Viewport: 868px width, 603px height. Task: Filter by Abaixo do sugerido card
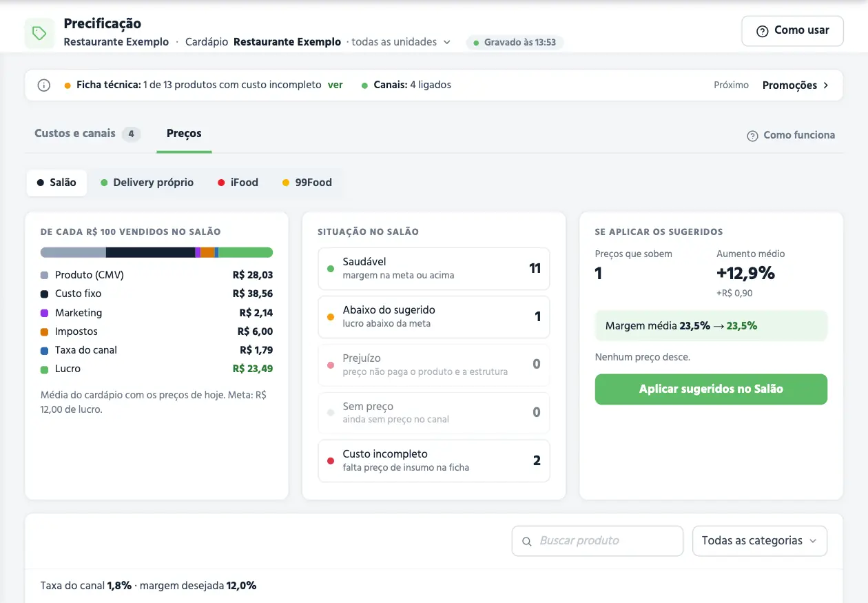coord(433,317)
